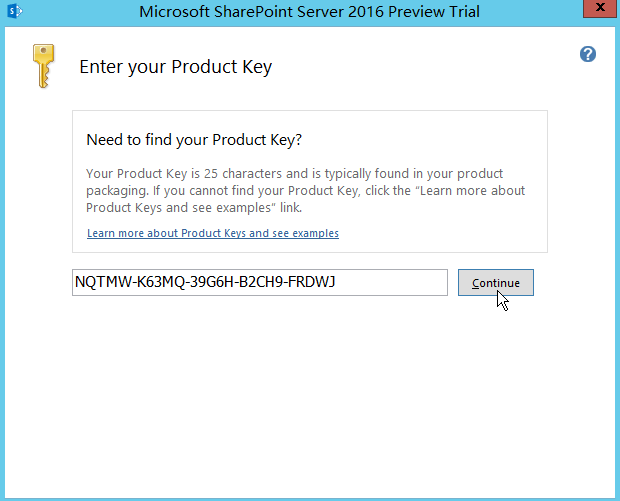Click the 'K63MQ' segment of the key
Screen dimensions: 620x501
point(149,283)
